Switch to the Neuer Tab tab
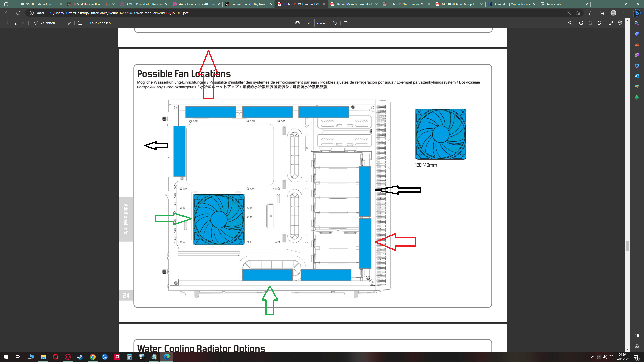The image size is (644, 362). coord(554,4)
